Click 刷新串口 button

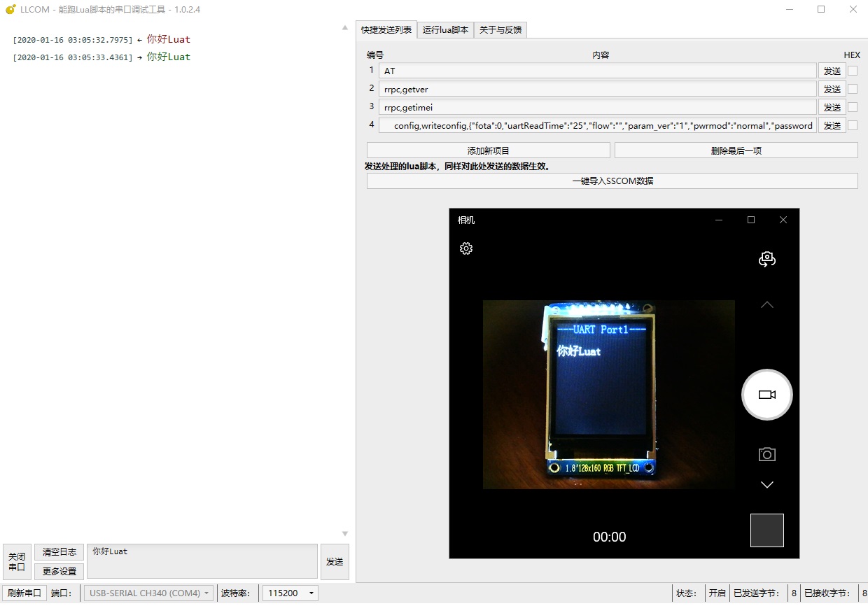24,593
